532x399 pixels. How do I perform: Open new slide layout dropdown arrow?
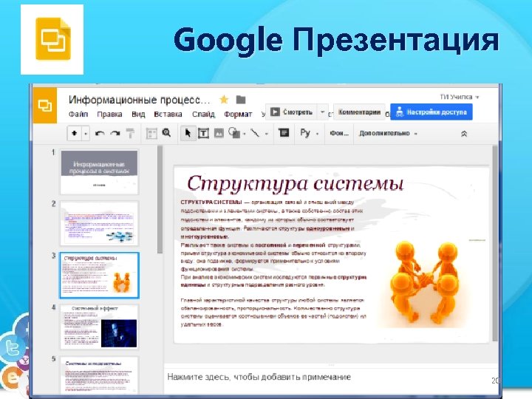[x=86, y=134]
